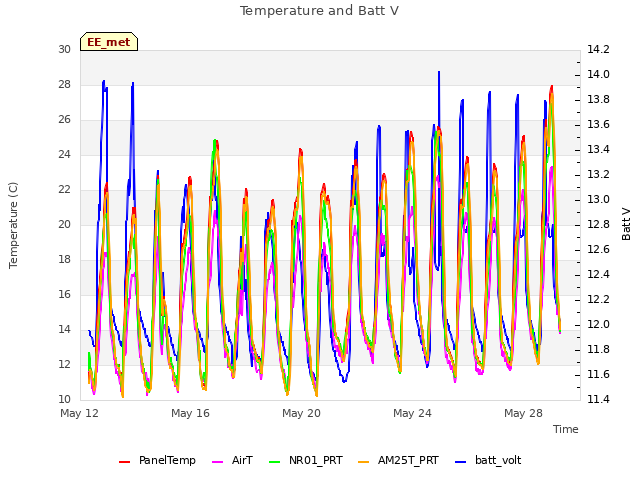640x480 pixels.
Task: Click the 13.0 voltage tick label
Action: [598, 200]
